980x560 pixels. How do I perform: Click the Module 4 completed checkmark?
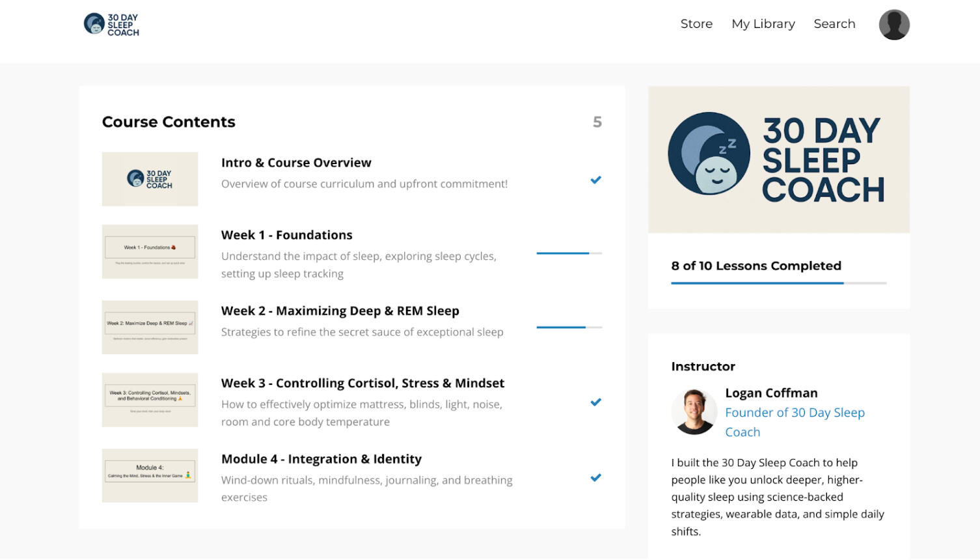[595, 478]
